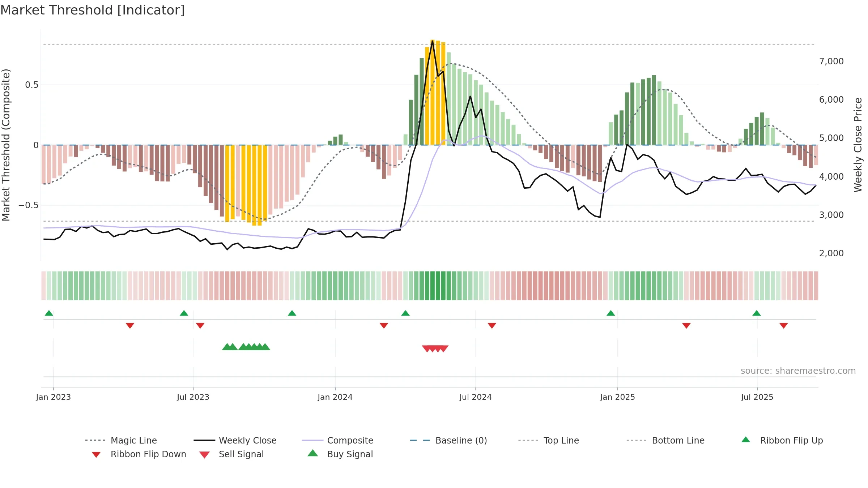
Task: Click the Jul 2025 x-axis label
Action: (x=757, y=397)
